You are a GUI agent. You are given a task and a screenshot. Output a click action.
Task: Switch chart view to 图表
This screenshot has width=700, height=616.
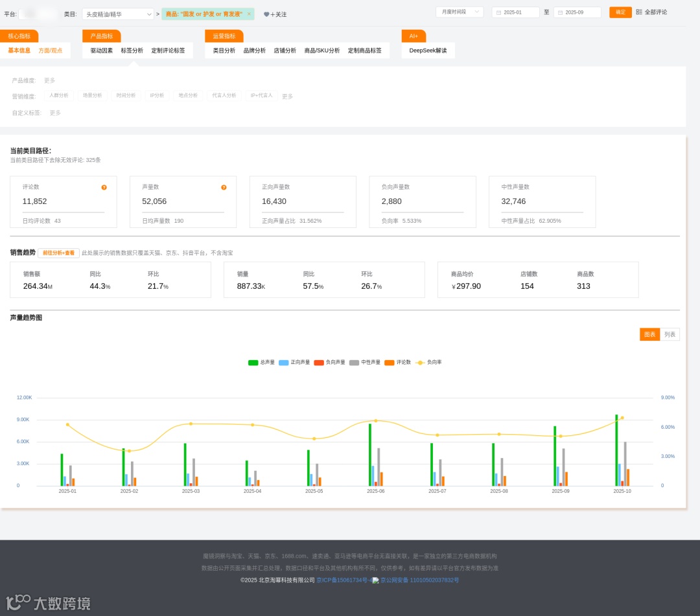[x=649, y=334]
